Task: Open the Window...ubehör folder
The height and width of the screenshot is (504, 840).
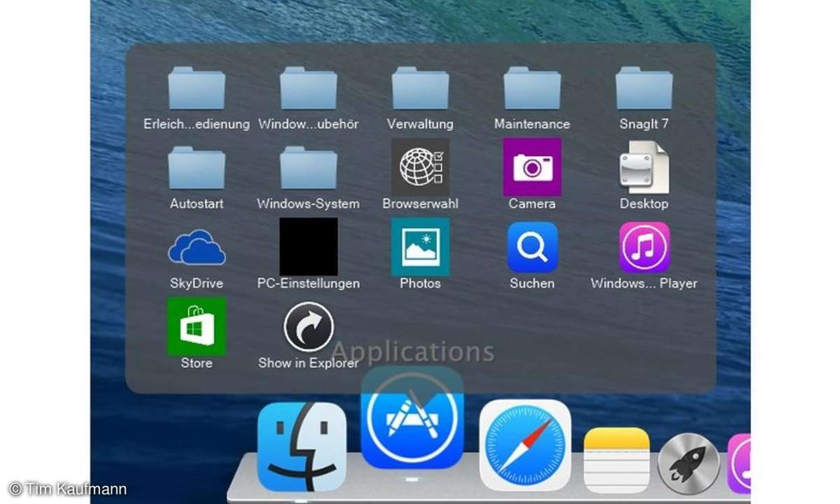Action: click(x=309, y=88)
